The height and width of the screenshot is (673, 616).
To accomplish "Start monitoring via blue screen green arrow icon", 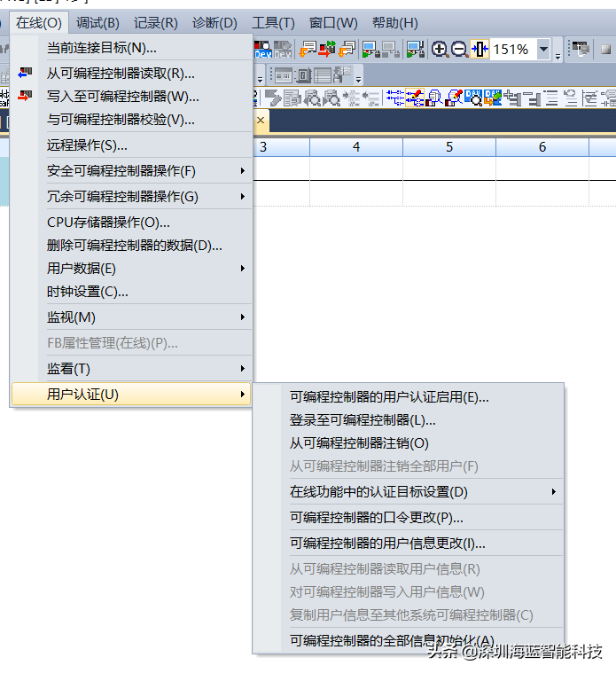I will 371,50.
